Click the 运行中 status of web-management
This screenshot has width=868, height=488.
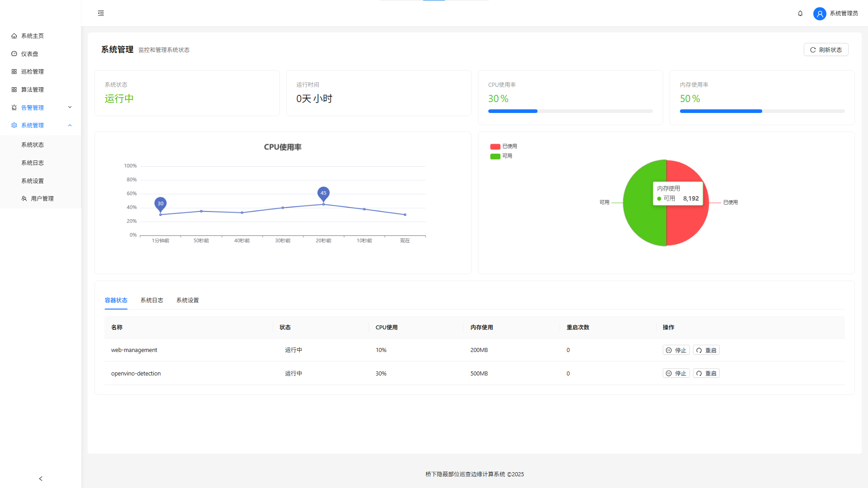point(293,350)
